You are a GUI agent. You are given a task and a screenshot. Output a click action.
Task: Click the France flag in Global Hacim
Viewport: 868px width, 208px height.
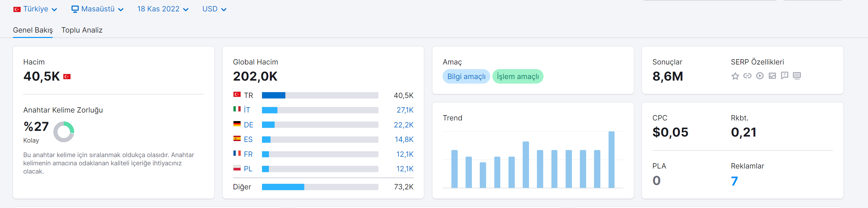click(x=237, y=153)
